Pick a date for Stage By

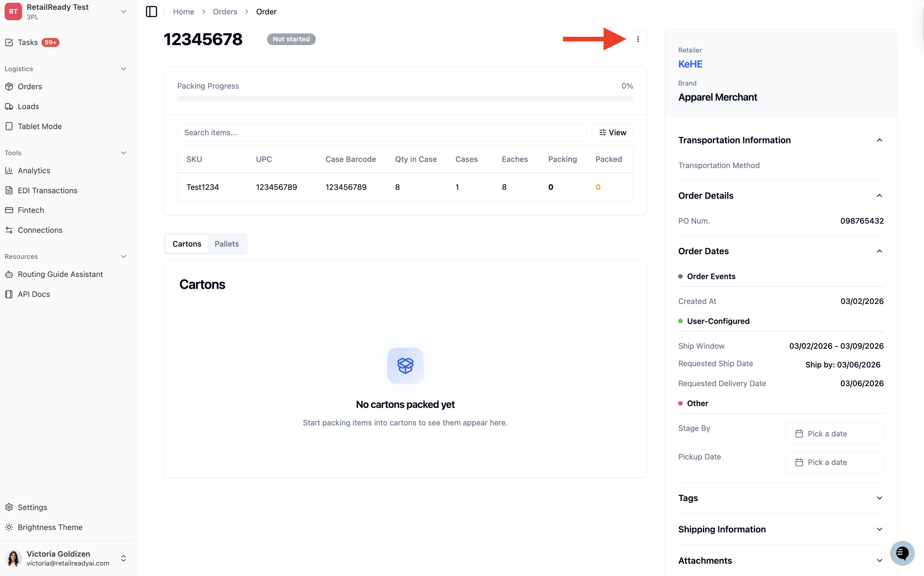tap(834, 433)
